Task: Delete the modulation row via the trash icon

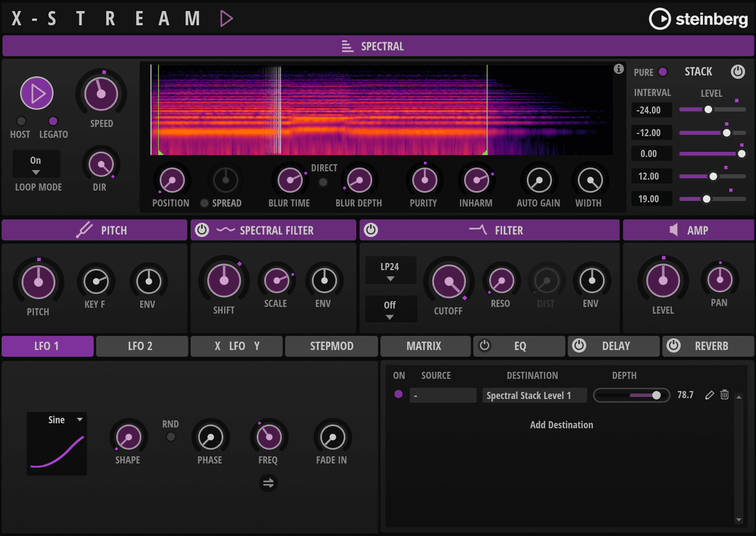Action: pos(724,395)
